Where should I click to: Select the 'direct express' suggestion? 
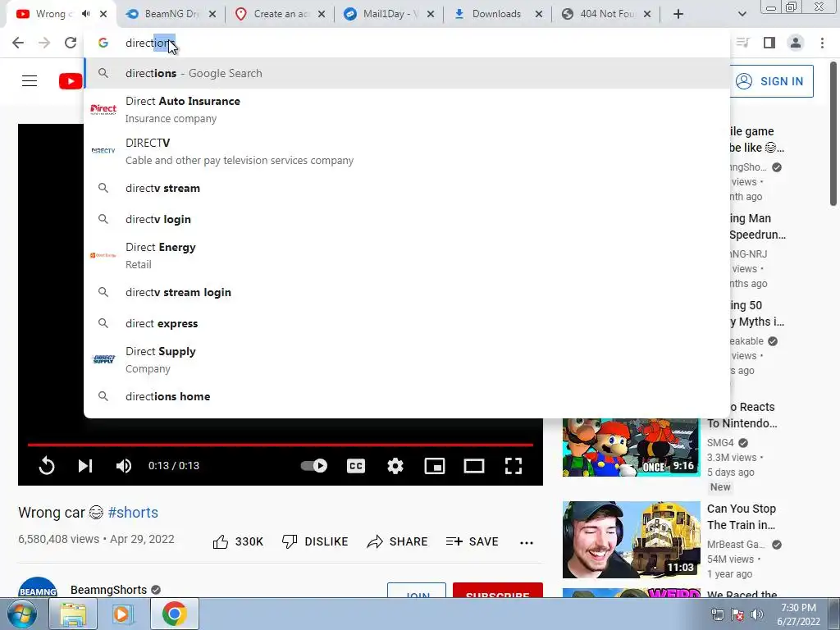[x=407, y=323]
